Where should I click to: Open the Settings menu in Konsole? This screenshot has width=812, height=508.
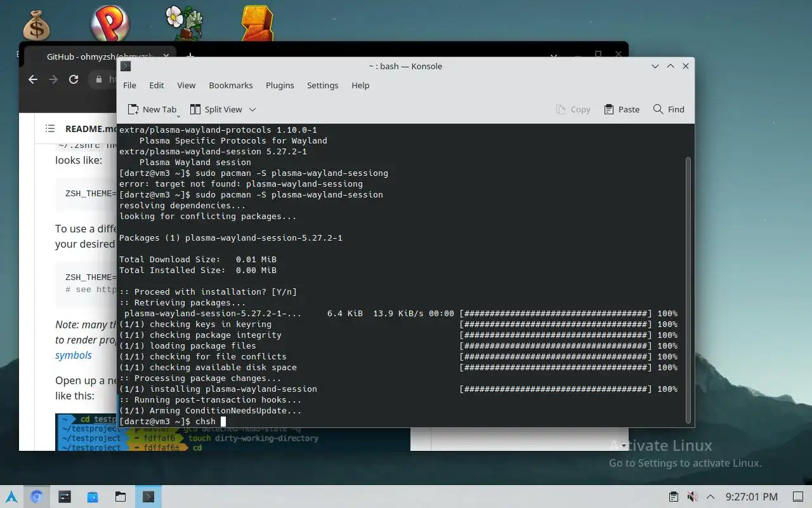[x=322, y=85]
